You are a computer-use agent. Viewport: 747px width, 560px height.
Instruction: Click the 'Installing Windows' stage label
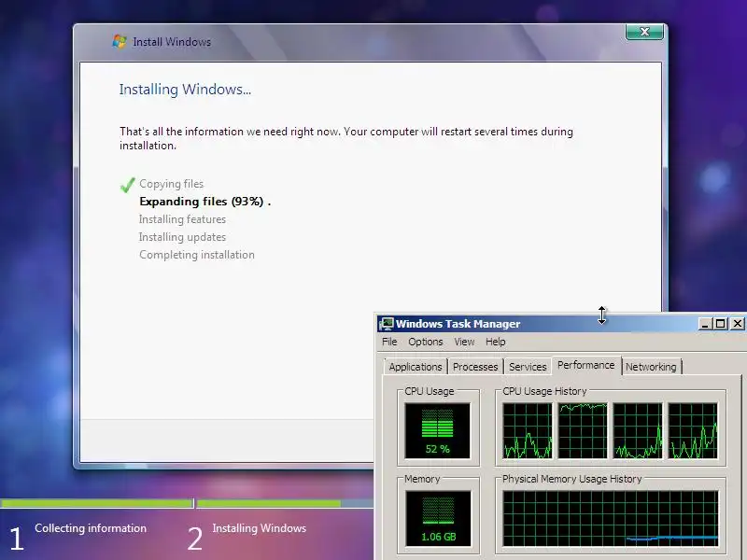pyautogui.click(x=260, y=528)
